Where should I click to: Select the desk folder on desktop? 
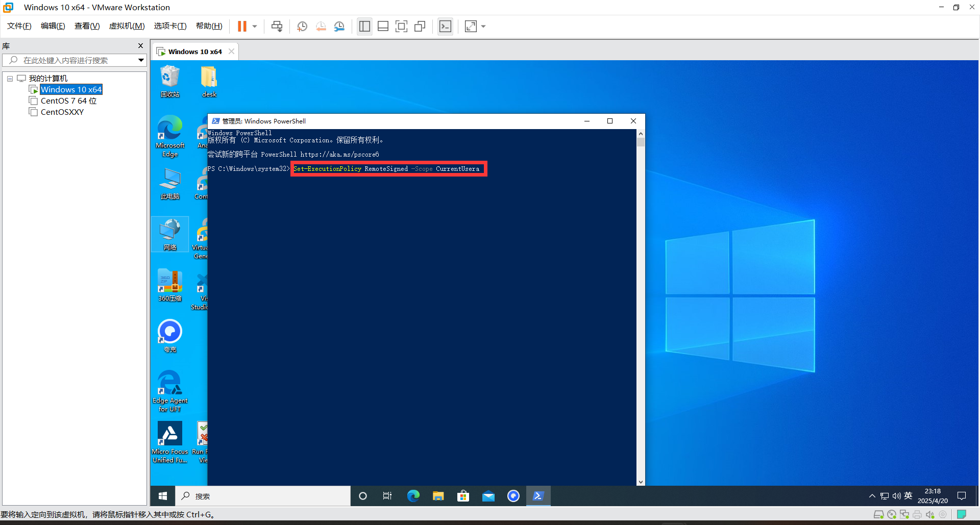pyautogui.click(x=209, y=82)
